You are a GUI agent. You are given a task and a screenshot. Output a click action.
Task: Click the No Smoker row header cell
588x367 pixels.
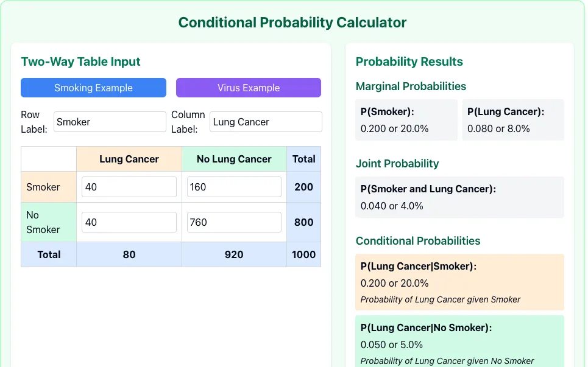(x=49, y=222)
